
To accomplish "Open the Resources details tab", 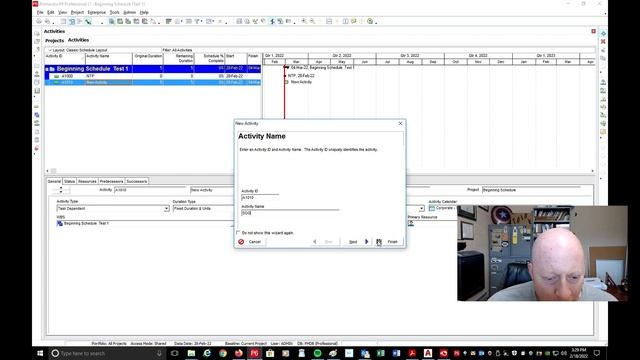I will coord(87,181).
